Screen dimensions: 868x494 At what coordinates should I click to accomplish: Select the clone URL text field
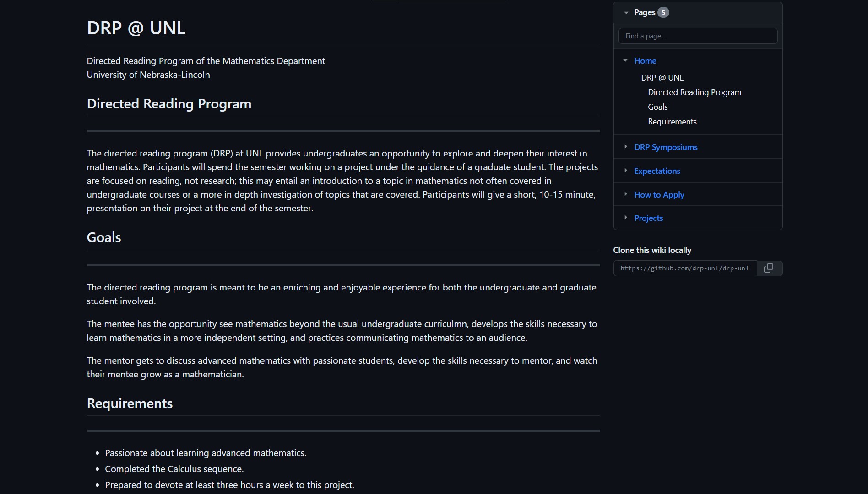pos(684,268)
